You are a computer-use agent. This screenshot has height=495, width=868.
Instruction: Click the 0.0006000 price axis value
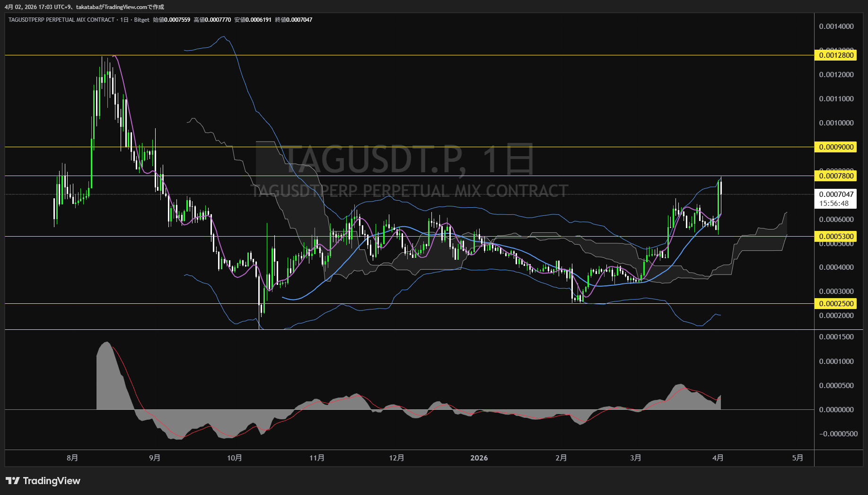coord(836,220)
